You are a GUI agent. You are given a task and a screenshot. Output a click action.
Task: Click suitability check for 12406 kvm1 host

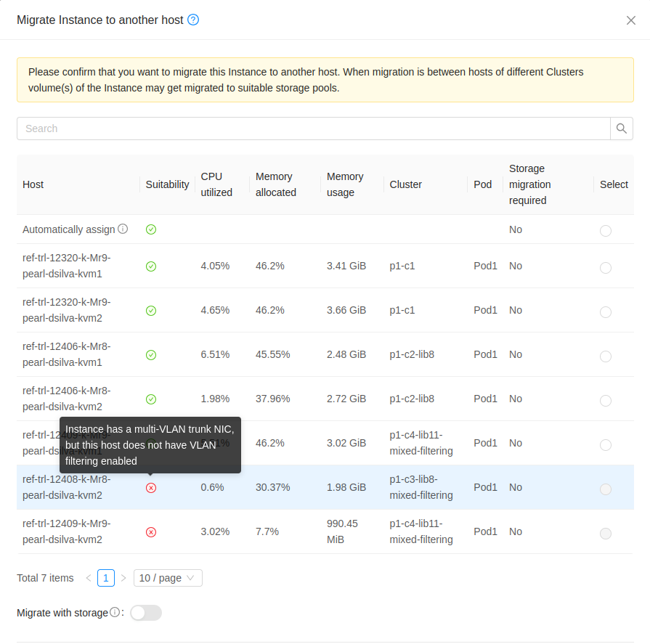pyautogui.click(x=151, y=355)
